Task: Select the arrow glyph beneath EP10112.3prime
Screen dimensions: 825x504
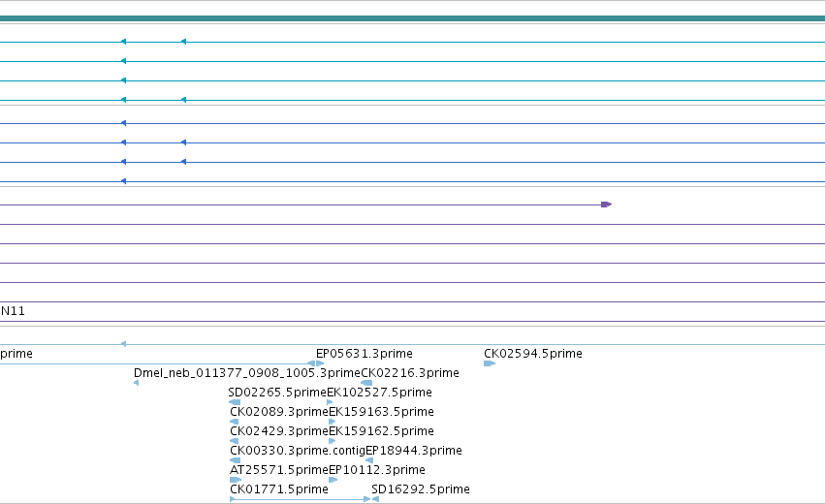Action: point(333,480)
